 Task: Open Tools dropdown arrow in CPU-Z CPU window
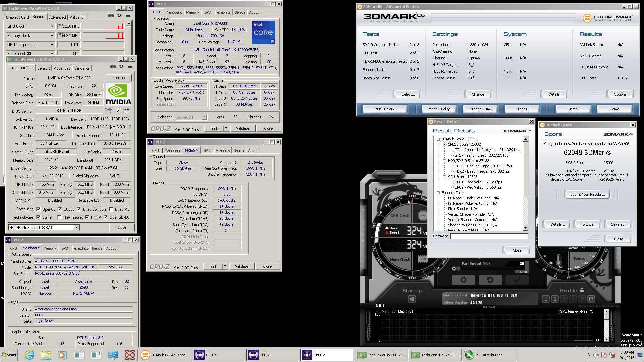pos(226,128)
